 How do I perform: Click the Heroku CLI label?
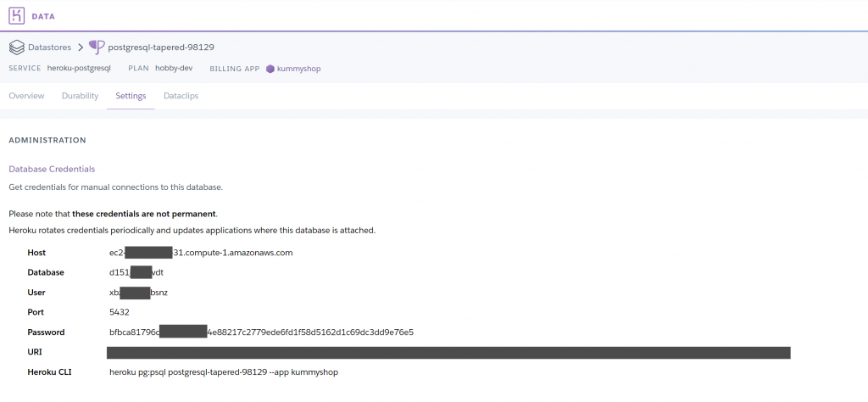(49, 372)
